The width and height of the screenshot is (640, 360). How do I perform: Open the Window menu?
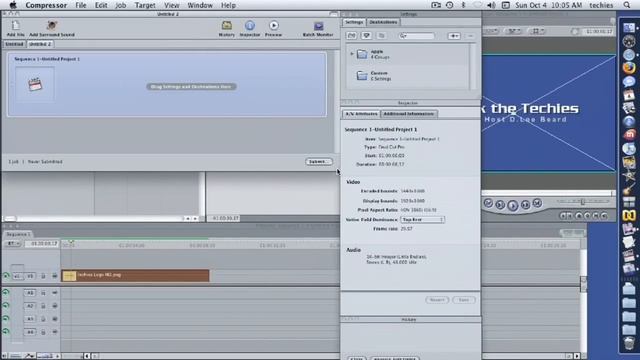[200, 5]
